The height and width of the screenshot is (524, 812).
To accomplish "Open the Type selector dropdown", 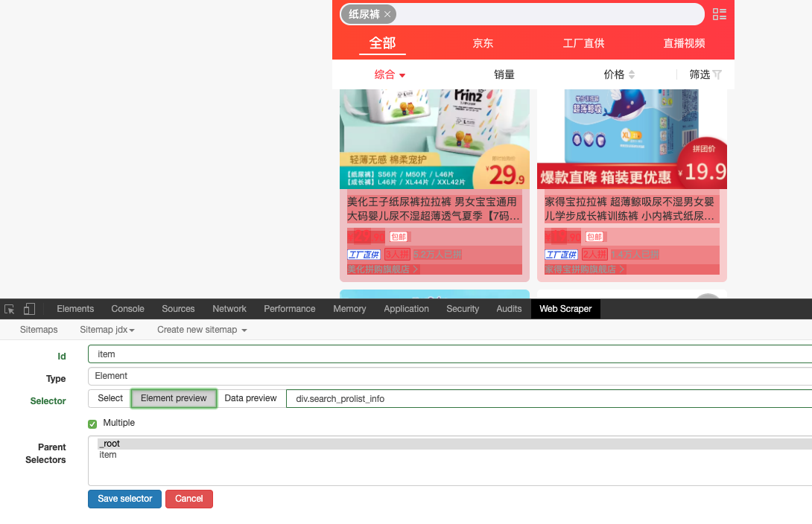I will 450,376.
